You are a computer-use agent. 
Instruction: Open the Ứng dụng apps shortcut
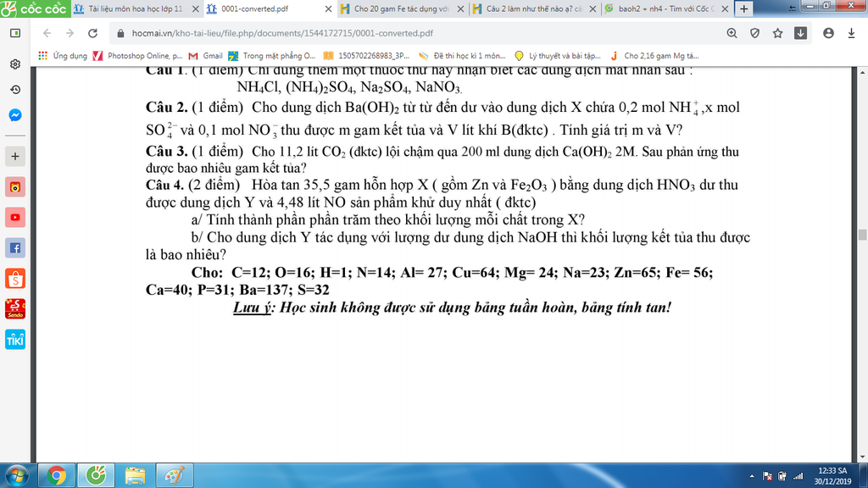point(63,56)
